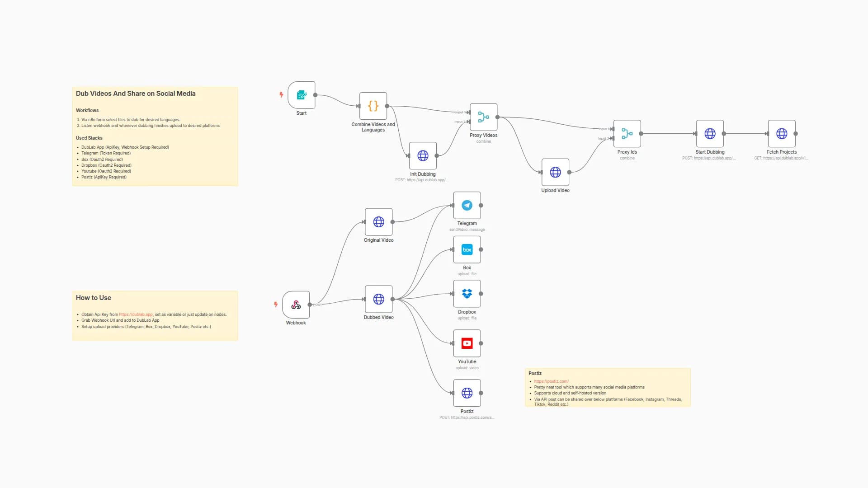This screenshot has width=868, height=488.
Task: Select the Upload Video HTTP node
Action: pyautogui.click(x=555, y=172)
